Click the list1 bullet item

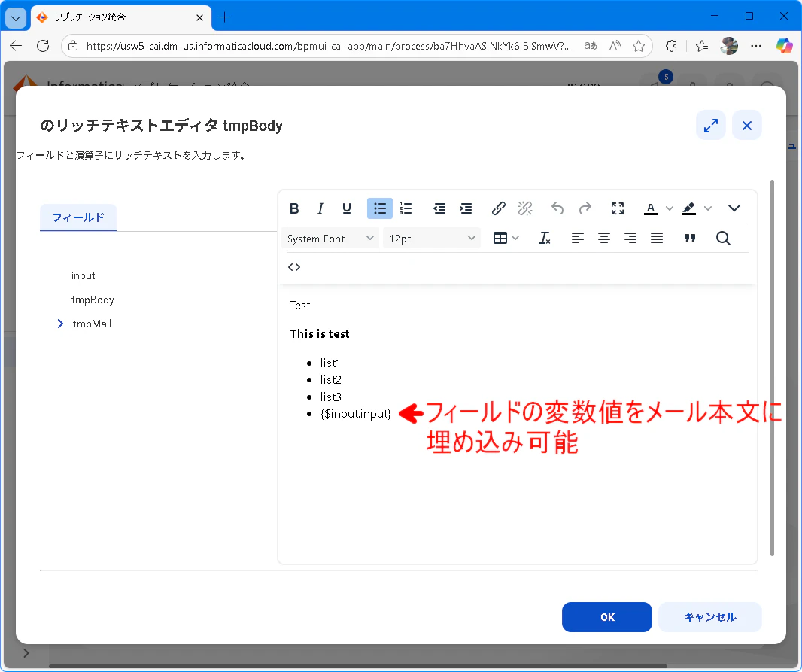(330, 363)
